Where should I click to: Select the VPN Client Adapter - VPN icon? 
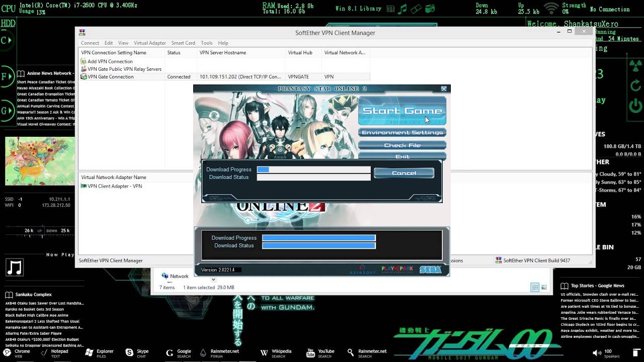pyautogui.click(x=84, y=186)
